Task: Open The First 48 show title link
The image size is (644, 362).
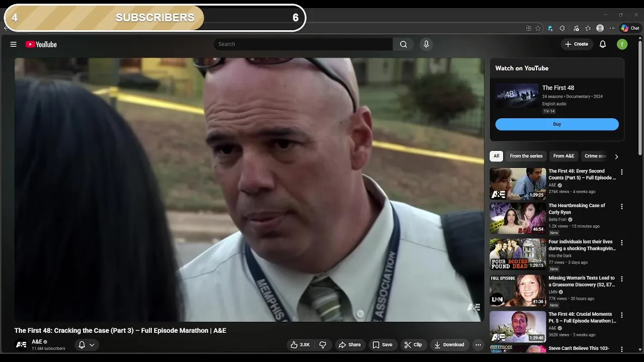Action: coord(558,88)
